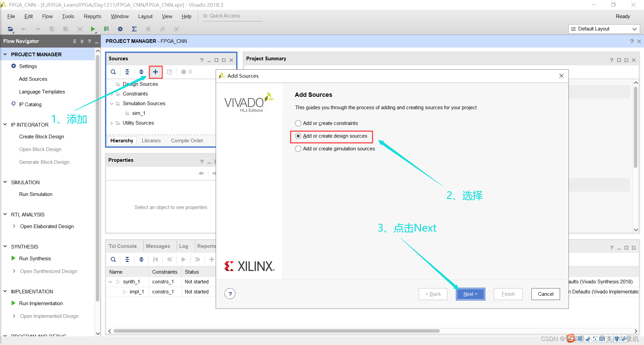
Task: Expand Open Elaborated Design item
Action: click(14, 226)
